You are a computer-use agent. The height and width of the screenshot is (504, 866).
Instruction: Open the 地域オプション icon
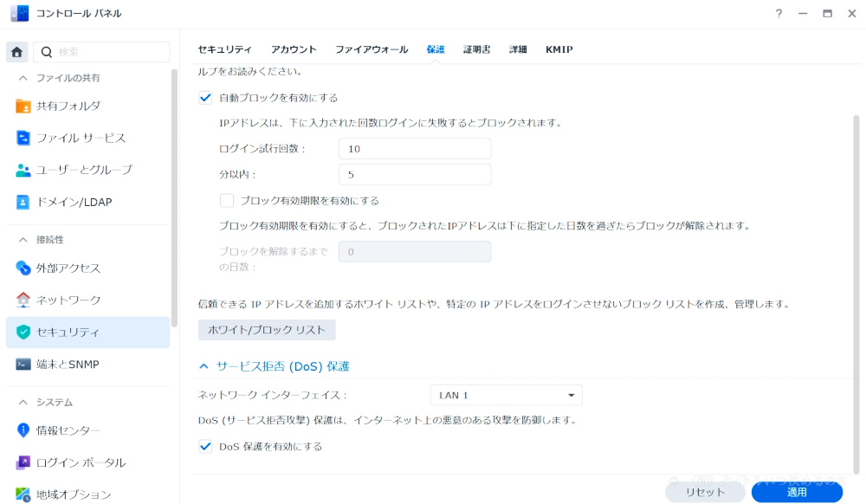click(x=23, y=494)
